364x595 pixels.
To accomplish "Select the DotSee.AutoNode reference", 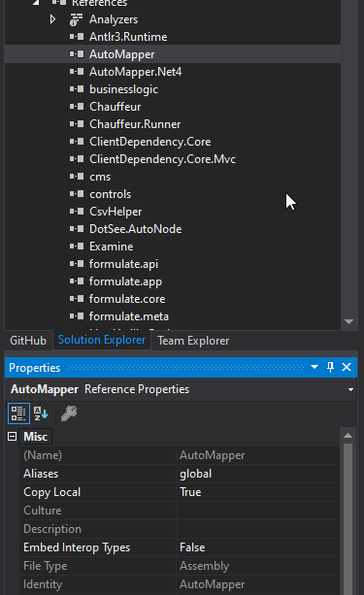I will point(136,229).
